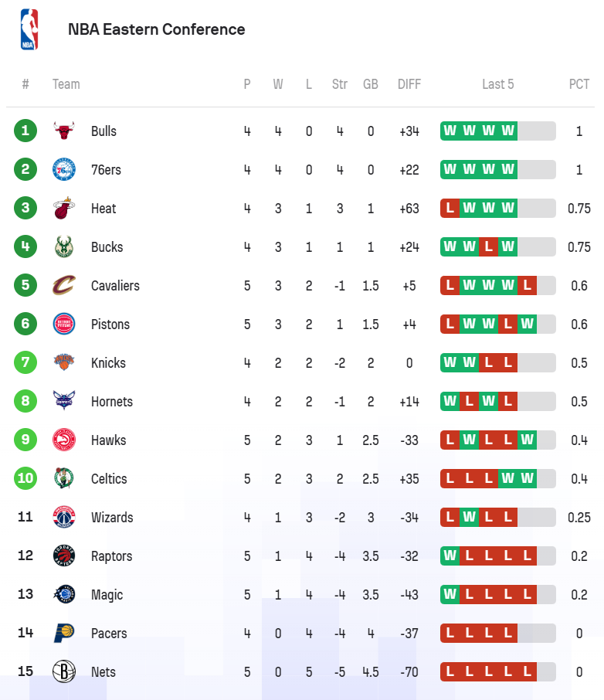Click the green rank 1 badge

pos(25,131)
